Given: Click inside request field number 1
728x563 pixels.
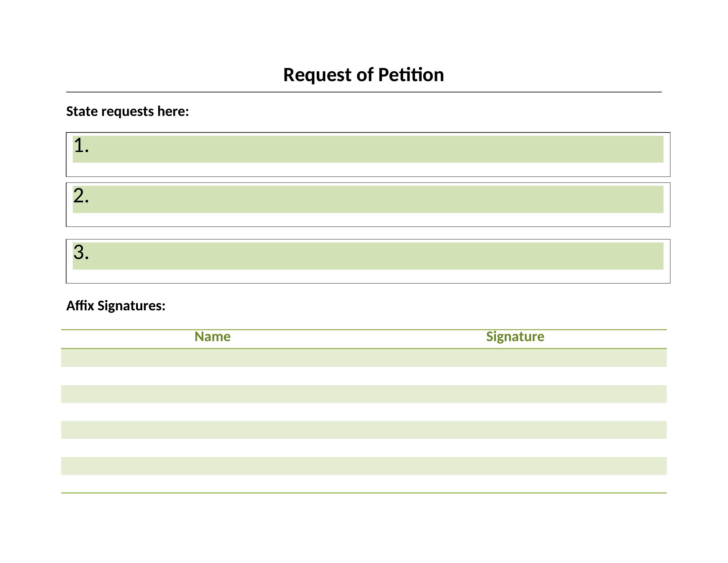Looking at the screenshot, I should (x=368, y=149).
